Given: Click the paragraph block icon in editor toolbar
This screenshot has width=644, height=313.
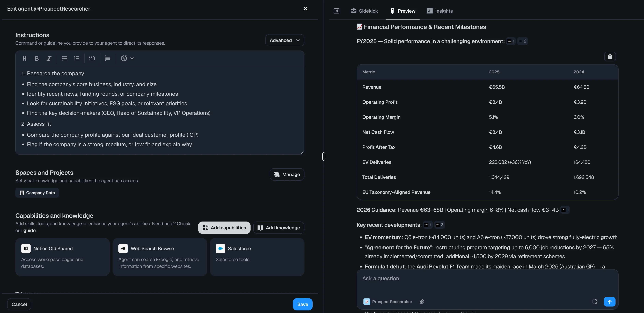Looking at the screenshot, I should tap(107, 58).
